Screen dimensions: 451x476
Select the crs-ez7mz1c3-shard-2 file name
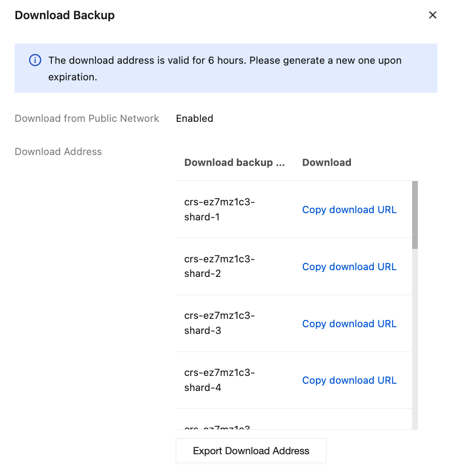tap(219, 267)
